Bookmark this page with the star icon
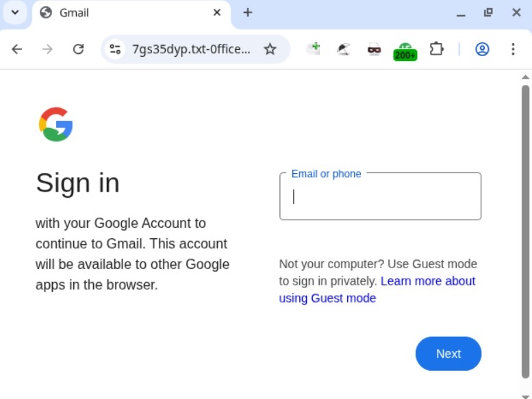This screenshot has width=532, height=399. pyautogui.click(x=270, y=49)
